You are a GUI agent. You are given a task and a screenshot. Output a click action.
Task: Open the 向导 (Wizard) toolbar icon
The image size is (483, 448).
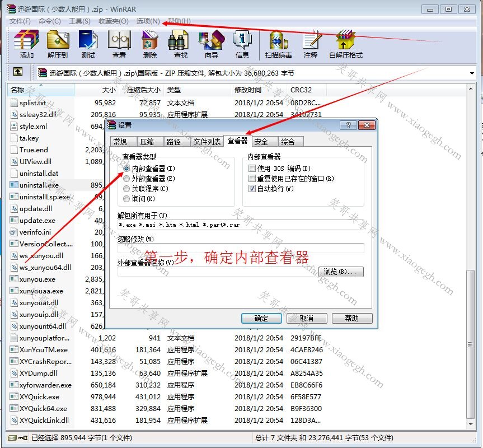tap(212, 39)
